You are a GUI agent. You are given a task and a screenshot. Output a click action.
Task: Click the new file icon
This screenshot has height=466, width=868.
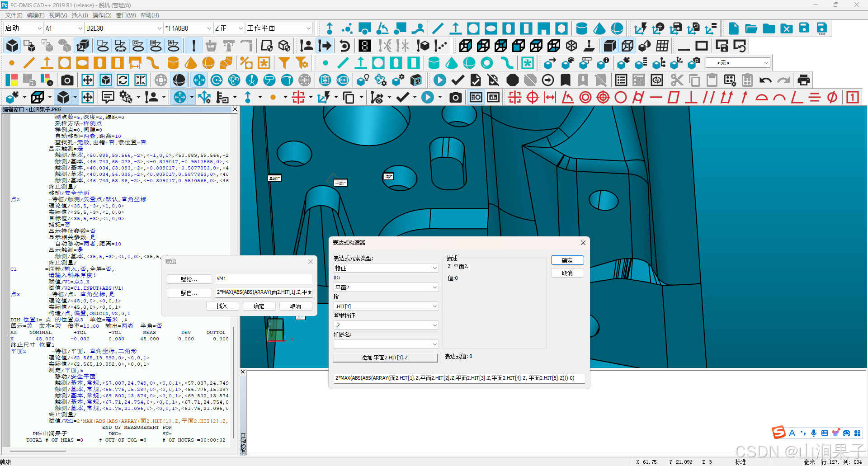(734, 28)
